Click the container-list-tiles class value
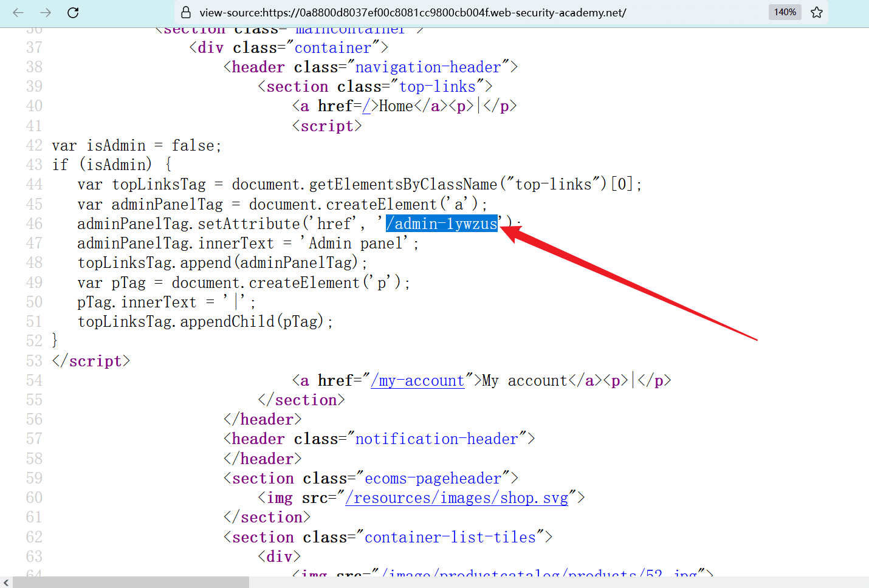 [x=450, y=538]
